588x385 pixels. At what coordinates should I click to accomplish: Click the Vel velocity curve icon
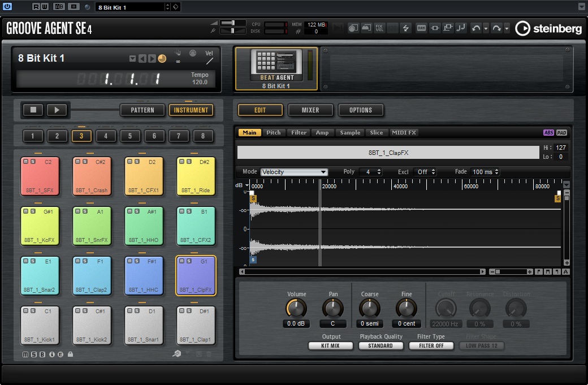click(209, 60)
